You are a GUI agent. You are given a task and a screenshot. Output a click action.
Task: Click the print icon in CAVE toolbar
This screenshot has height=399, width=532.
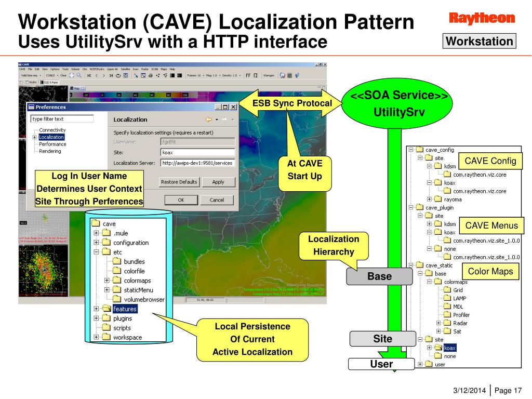(x=150, y=75)
